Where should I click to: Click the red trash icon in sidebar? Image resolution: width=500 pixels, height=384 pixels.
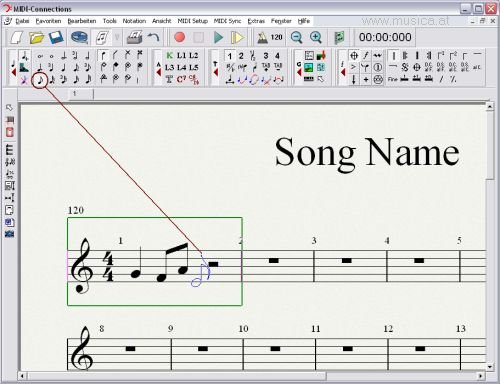pyautogui.click(x=10, y=132)
